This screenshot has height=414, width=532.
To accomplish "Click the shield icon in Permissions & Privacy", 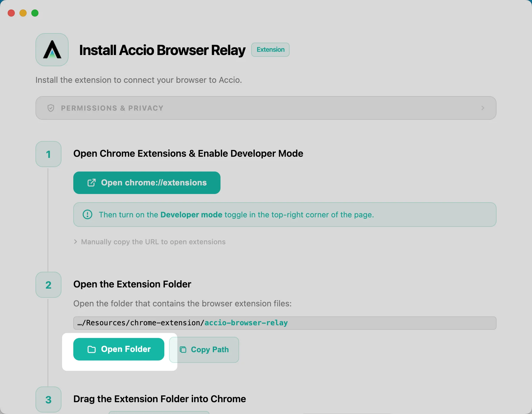I will pos(51,108).
